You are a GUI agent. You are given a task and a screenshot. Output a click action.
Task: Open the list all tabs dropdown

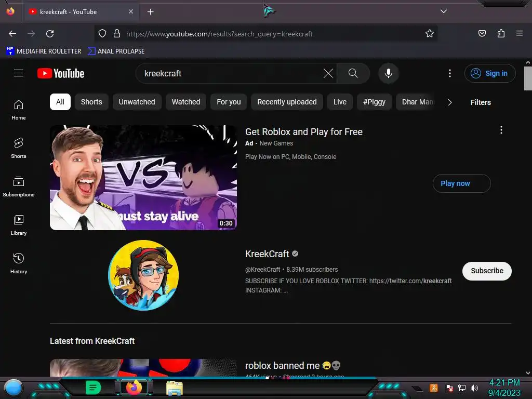(x=444, y=11)
